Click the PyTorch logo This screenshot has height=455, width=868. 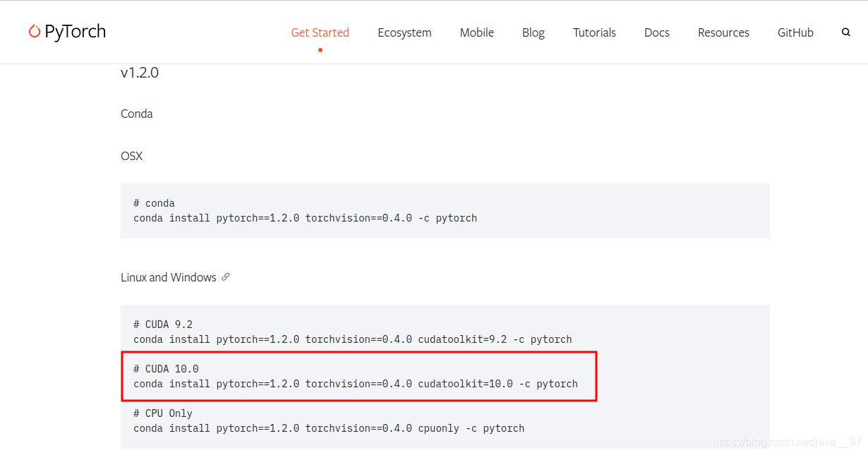67,32
